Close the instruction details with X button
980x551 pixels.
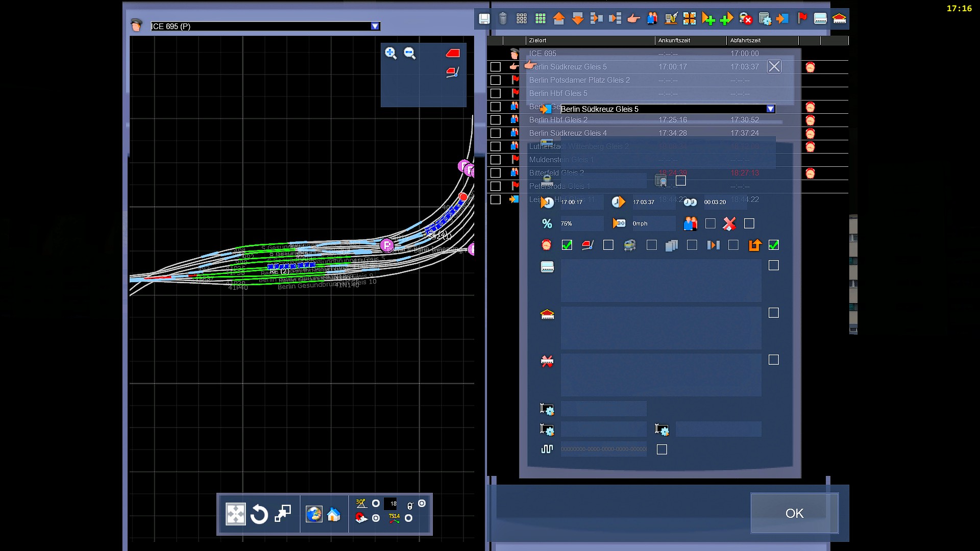pos(774,67)
